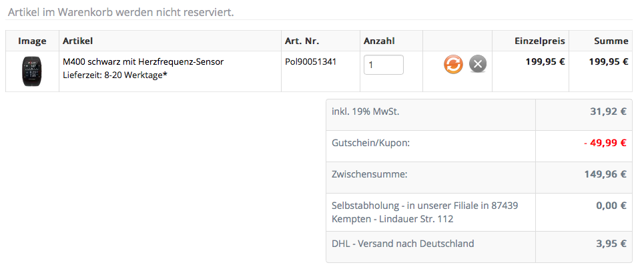Click the Anzahl column header
This screenshot has width=644, height=271.
pos(379,41)
